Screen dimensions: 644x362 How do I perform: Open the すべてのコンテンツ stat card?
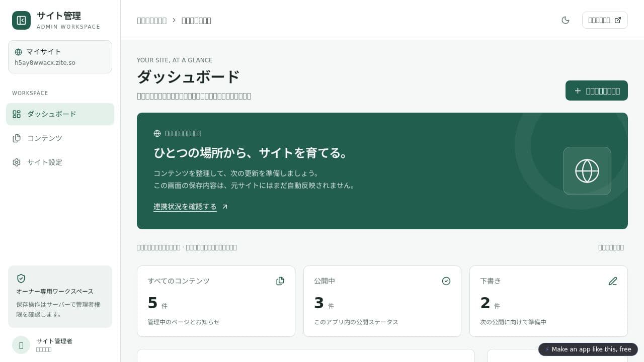click(x=216, y=301)
